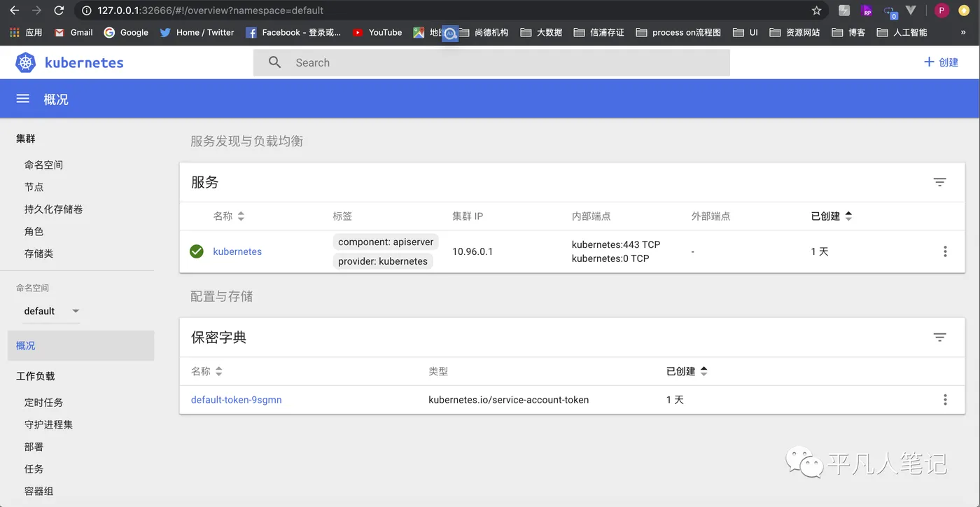Sort secrets by 名称 column
The image size is (980, 507).
tap(206, 371)
